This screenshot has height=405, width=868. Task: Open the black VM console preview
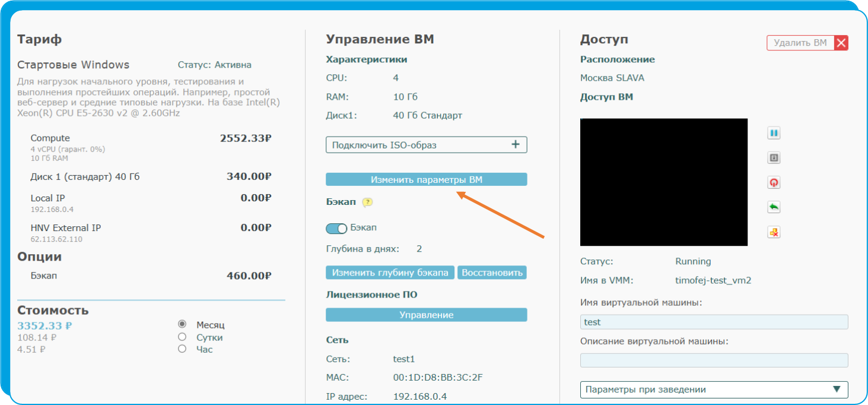(x=664, y=182)
